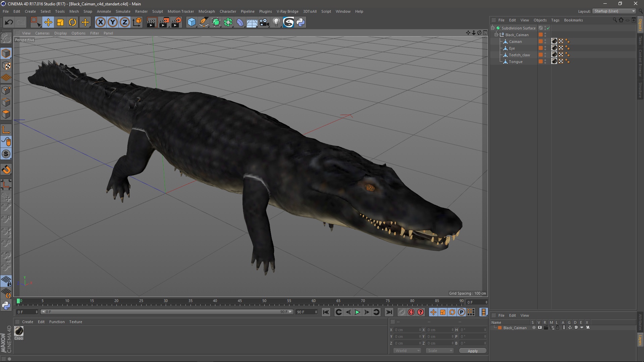Click orange layer swatch of Teetch_claw
The width and height of the screenshot is (644, 362).
pos(540,55)
